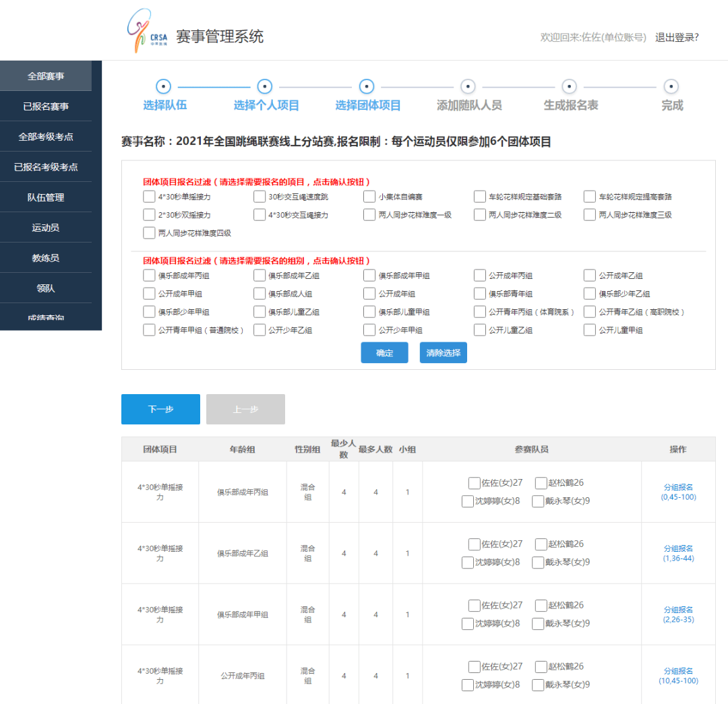Go to 运动员 in the sidebar
The width and height of the screenshot is (728, 704).
46,228
